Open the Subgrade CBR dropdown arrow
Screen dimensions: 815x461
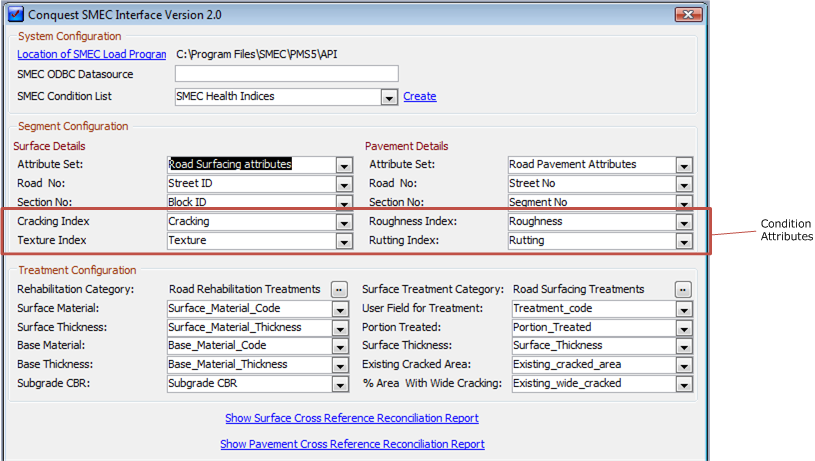coord(340,384)
